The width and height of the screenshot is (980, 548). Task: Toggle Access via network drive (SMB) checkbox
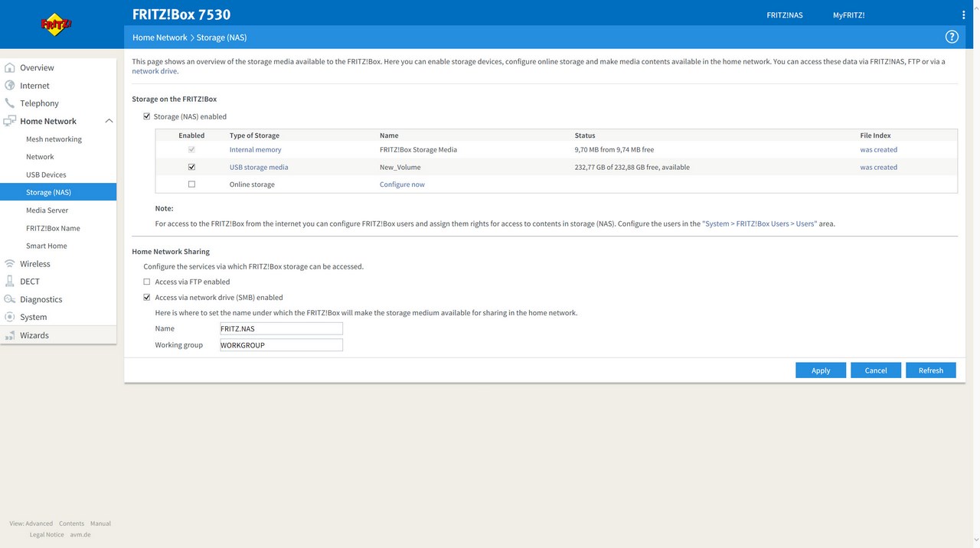coord(147,297)
